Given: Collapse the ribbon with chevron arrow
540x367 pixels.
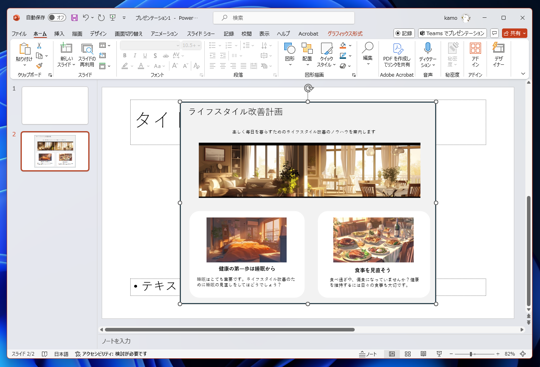Looking at the screenshot, I should (x=523, y=74).
